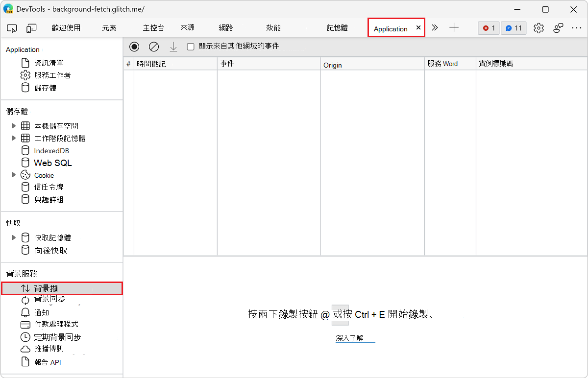Screen dimensions: 588x378
Task: Open the blue message count badge
Action: (514, 28)
